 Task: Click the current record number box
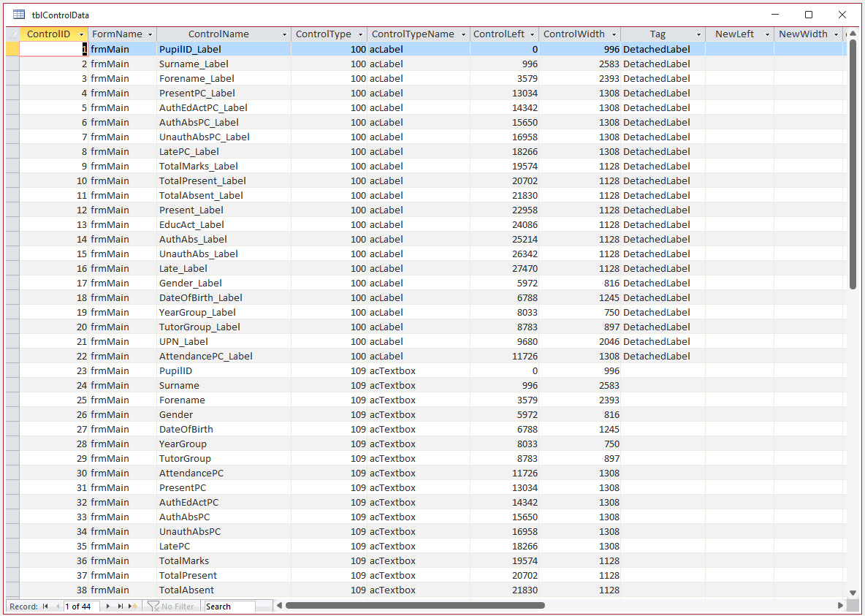pos(82,606)
